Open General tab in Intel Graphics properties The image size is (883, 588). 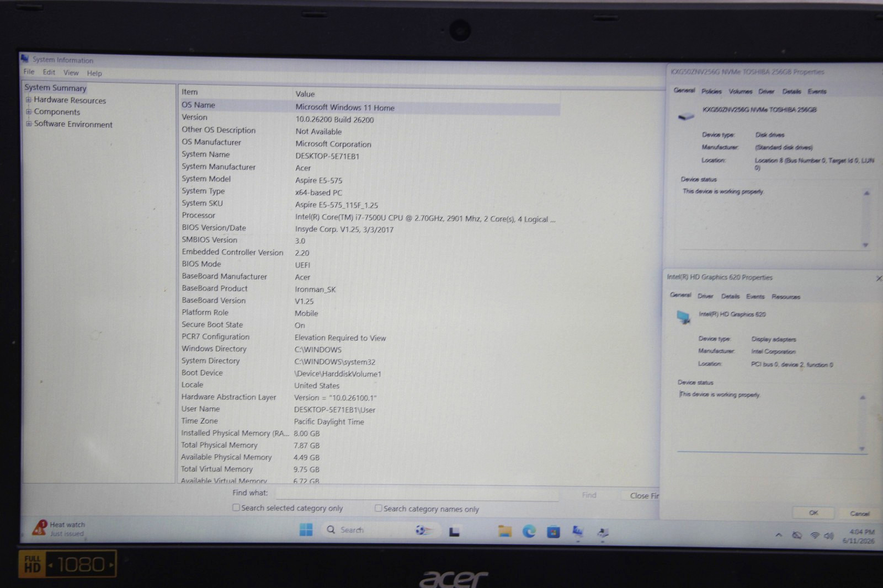(x=680, y=295)
